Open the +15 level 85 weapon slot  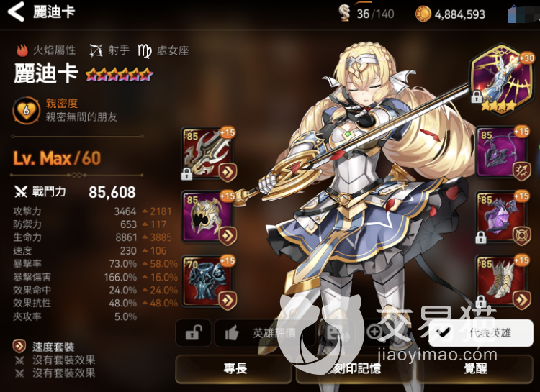pyautogui.click(x=208, y=154)
